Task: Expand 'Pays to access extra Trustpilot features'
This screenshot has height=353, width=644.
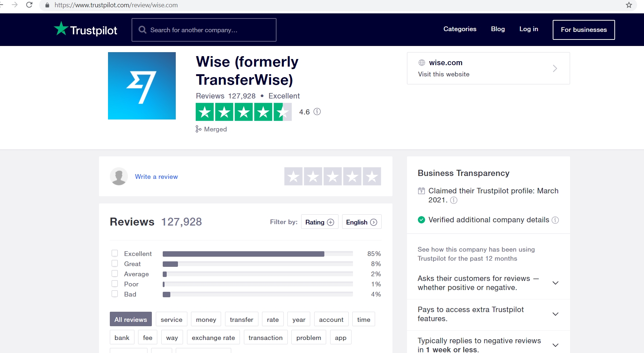Action: click(555, 314)
